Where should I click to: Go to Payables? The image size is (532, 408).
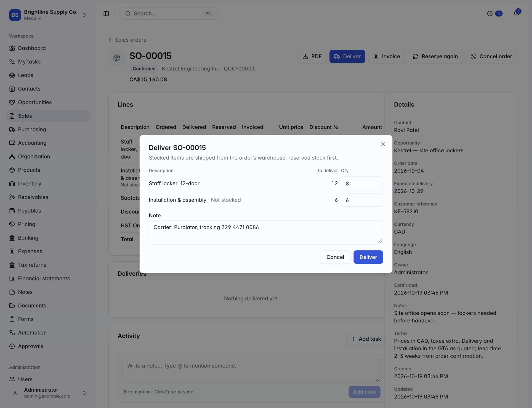coord(48,211)
